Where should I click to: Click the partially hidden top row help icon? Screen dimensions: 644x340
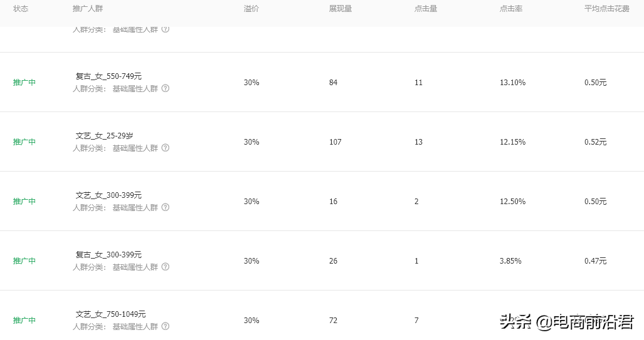point(166,29)
